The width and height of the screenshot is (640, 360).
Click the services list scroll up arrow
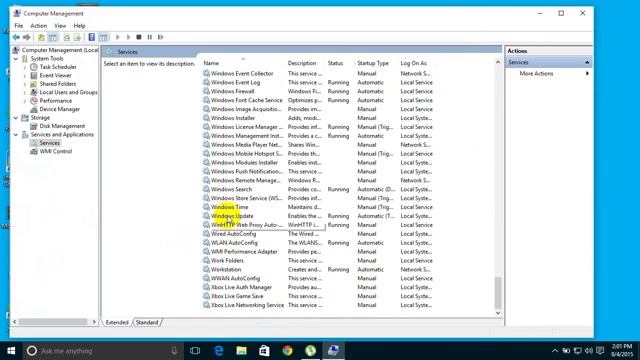point(498,62)
